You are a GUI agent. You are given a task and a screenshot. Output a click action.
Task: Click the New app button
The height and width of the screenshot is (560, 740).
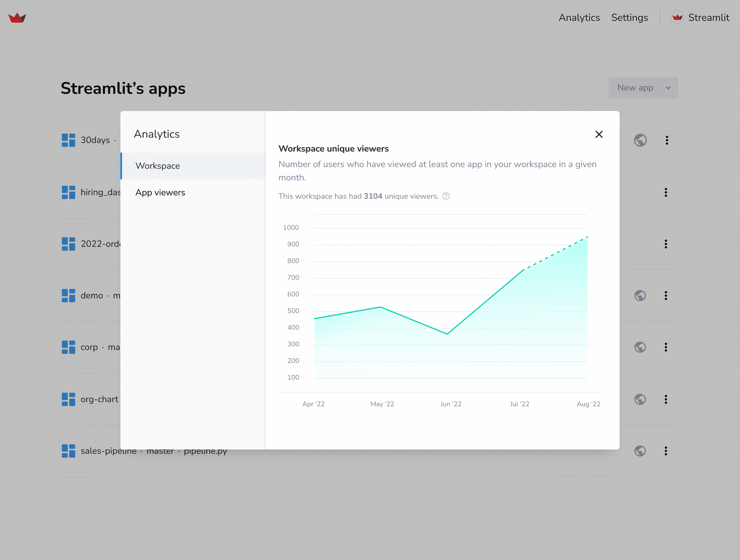tap(635, 88)
